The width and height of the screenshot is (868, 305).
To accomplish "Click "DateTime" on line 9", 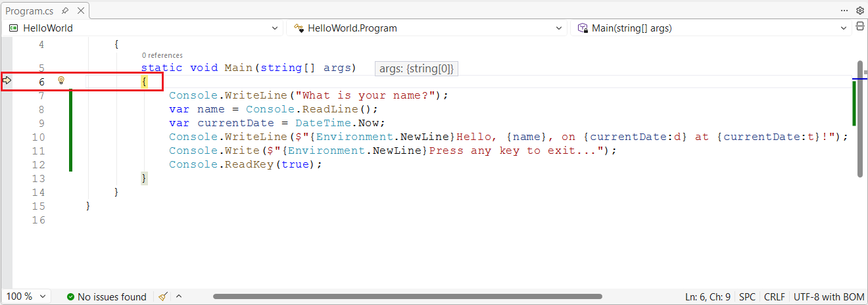I will tap(323, 123).
